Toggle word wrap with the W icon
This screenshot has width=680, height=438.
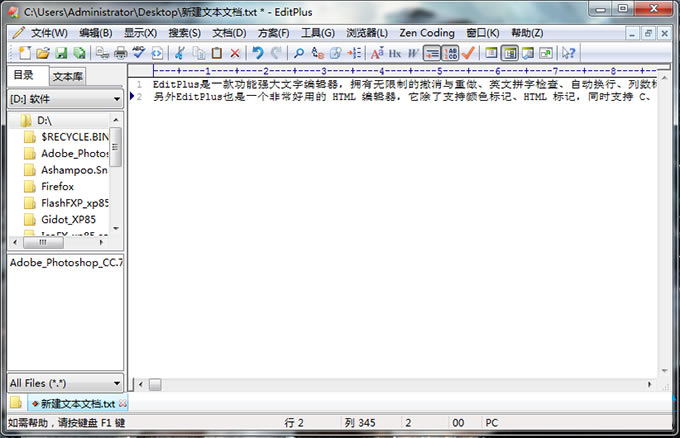(413, 53)
